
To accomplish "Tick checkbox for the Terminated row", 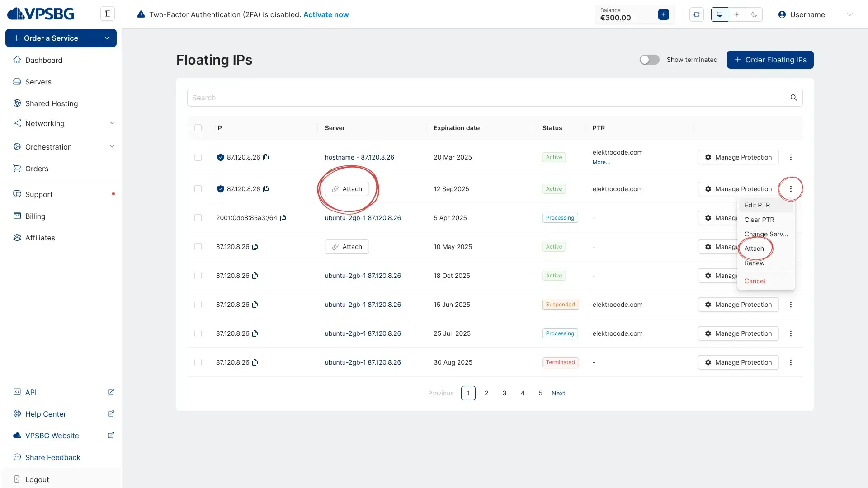I will click(x=198, y=362).
